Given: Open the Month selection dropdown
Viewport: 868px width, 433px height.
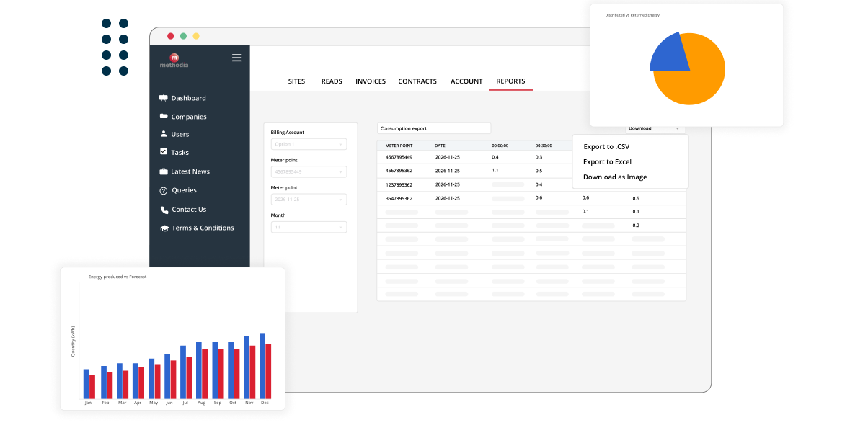Looking at the screenshot, I should pos(309,226).
